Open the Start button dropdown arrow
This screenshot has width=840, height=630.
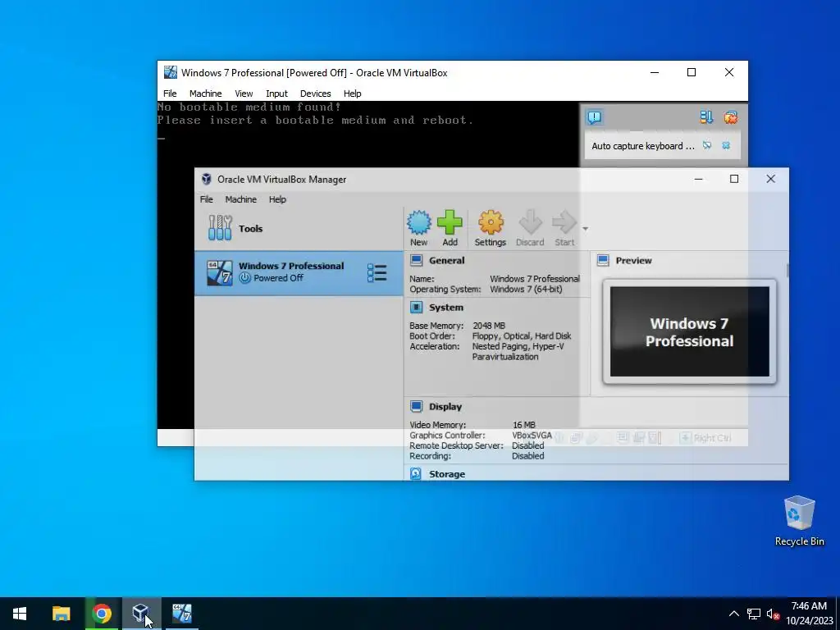pos(585,229)
